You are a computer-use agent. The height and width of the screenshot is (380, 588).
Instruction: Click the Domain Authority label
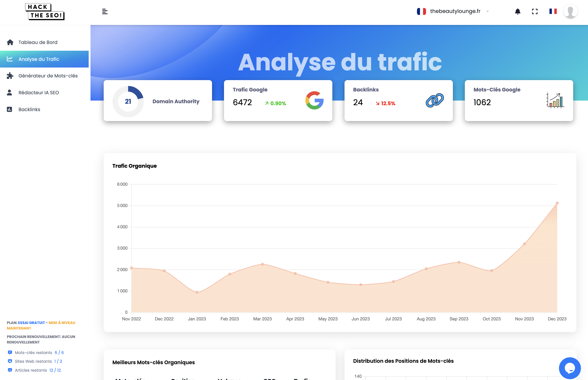point(176,101)
